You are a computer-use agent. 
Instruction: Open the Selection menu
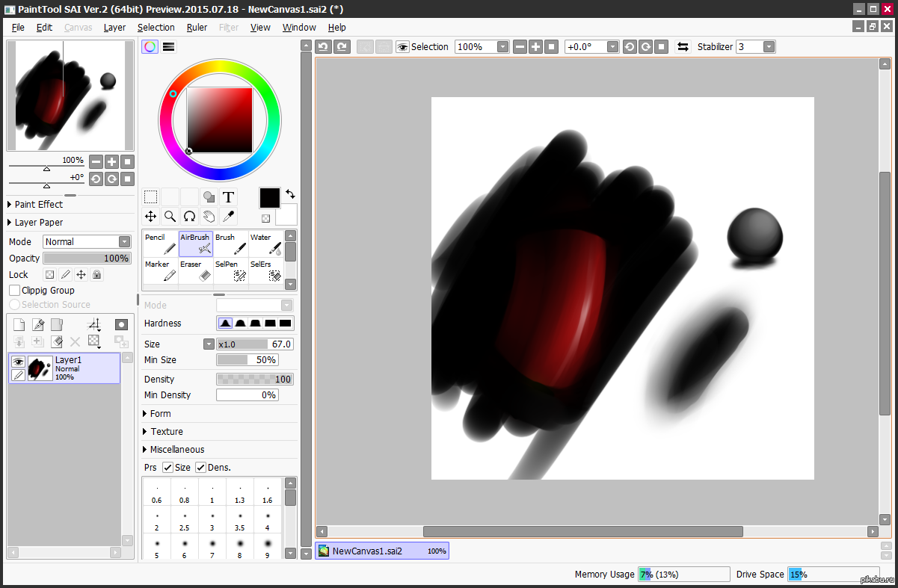[x=156, y=27]
